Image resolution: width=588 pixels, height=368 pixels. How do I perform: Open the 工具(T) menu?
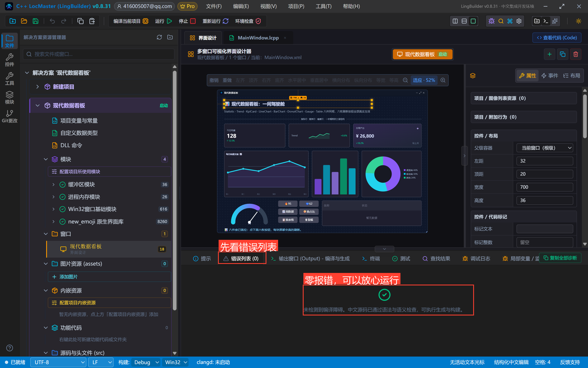[x=323, y=6]
